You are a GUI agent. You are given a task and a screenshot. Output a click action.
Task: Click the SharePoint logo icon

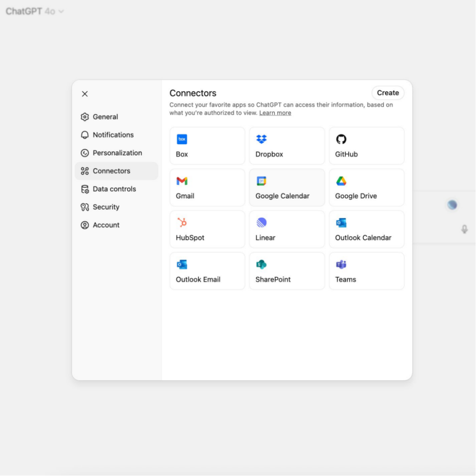point(261,264)
